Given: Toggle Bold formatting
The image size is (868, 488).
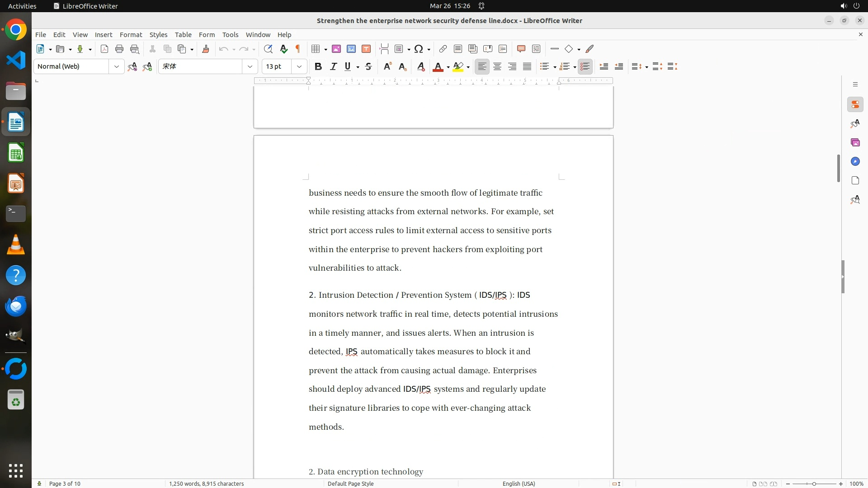Looking at the screenshot, I should coord(318,66).
